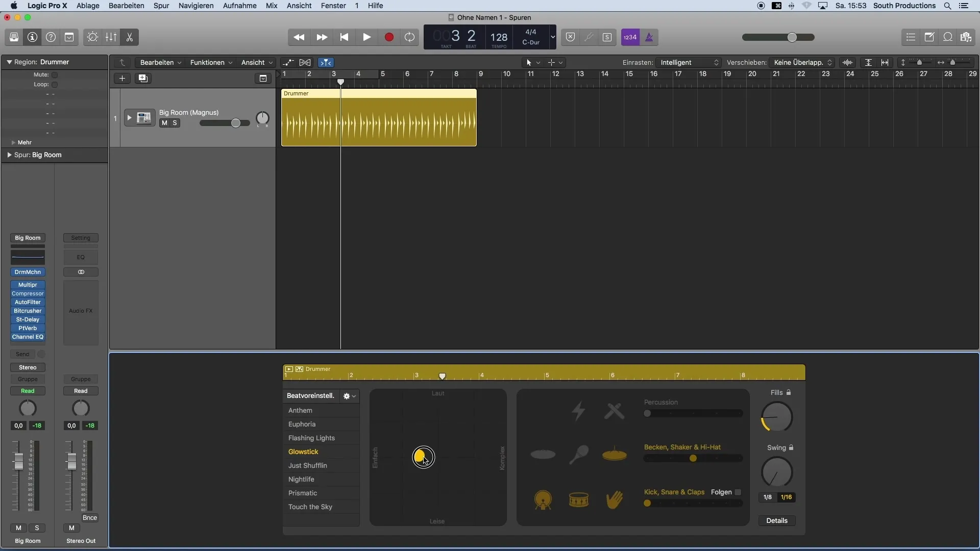Select Nightlife beat preset
The width and height of the screenshot is (980, 551).
click(x=301, y=479)
